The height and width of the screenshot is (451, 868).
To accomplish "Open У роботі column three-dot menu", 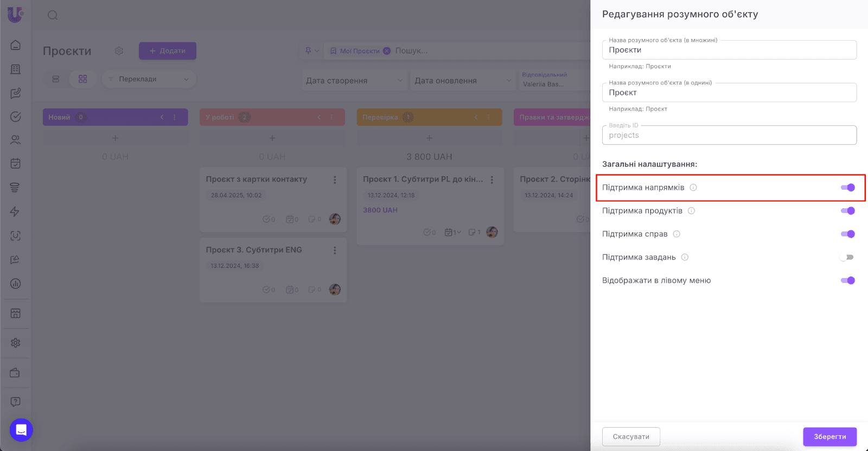I will (x=331, y=117).
